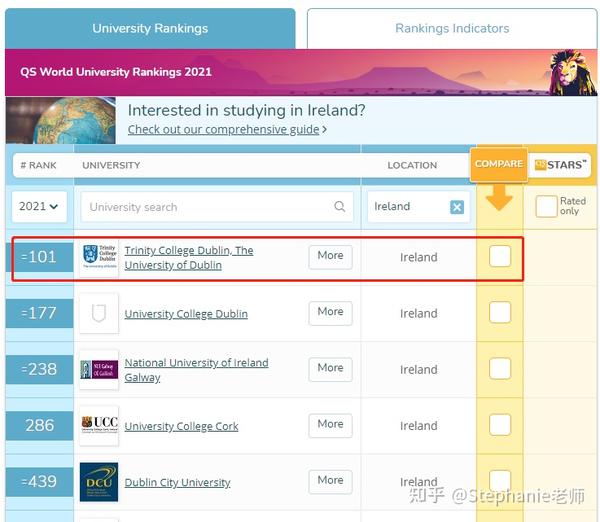Click the UNIVERSITY column header
Viewport: 600px width, 522px height.
pyautogui.click(x=111, y=165)
